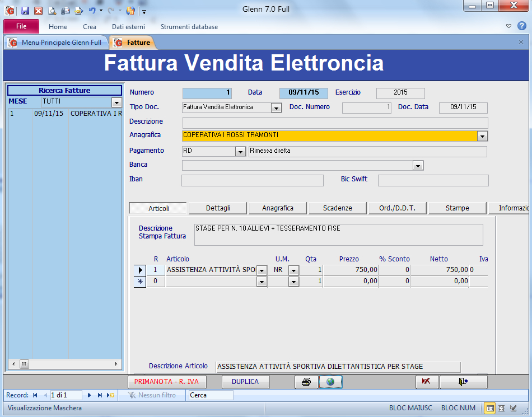Click the Save icon in quick access toolbar
The width and height of the screenshot is (532, 417).
[25, 11]
